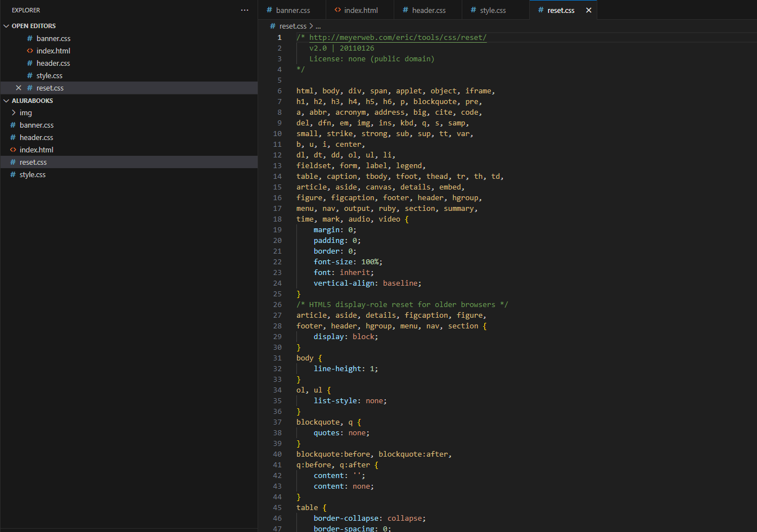
Task: Click 'License: none (public domain)' comment line
Action: coord(372,58)
